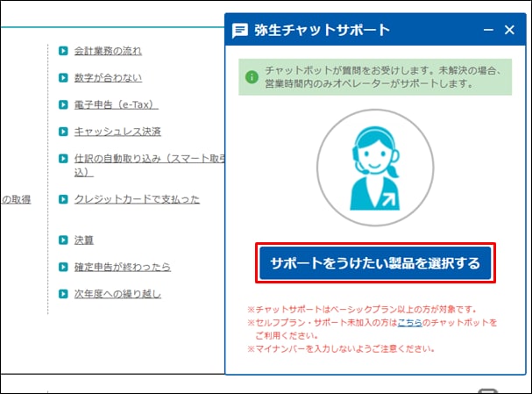Screen dimensions: 532x394
Task: Close the 弥生チャットサポート chat panel
Action: pyautogui.click(x=509, y=30)
